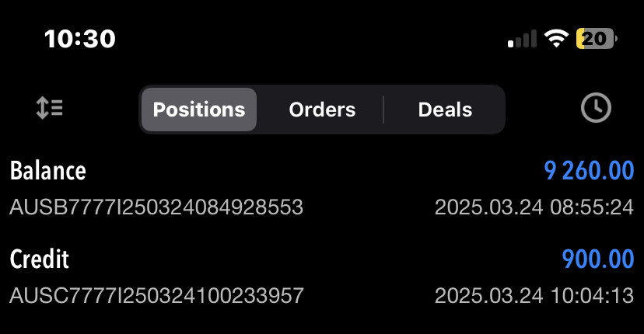Open the sort order icon

(49, 108)
